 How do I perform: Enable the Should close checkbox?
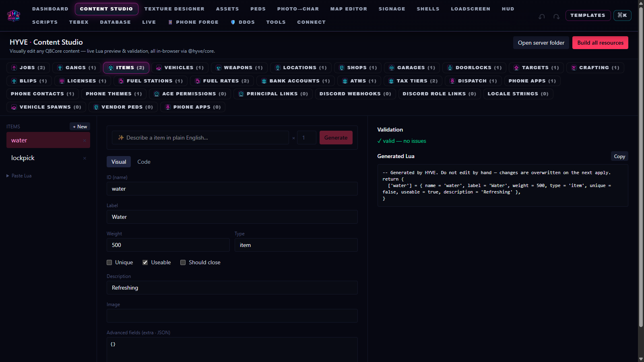coord(183,262)
